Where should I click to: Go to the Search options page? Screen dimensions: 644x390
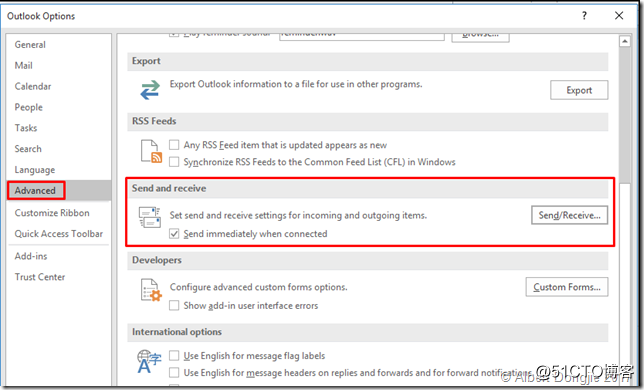point(28,149)
